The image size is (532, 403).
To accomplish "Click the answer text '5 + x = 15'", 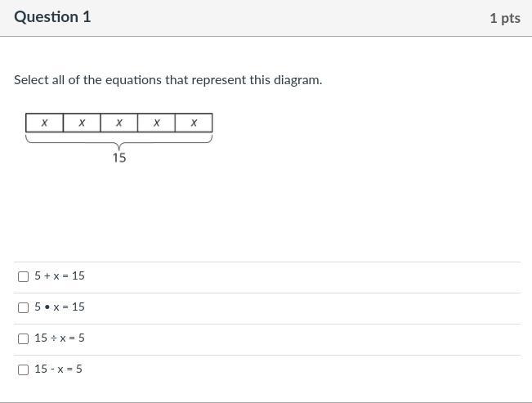I will [60, 276].
